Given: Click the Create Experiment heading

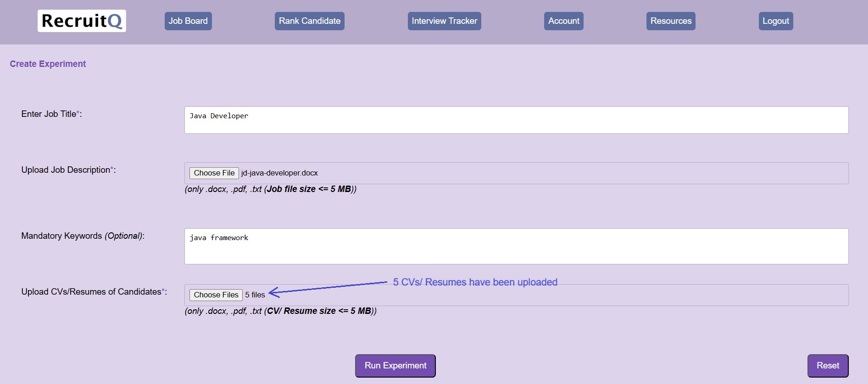Looking at the screenshot, I should pos(48,64).
